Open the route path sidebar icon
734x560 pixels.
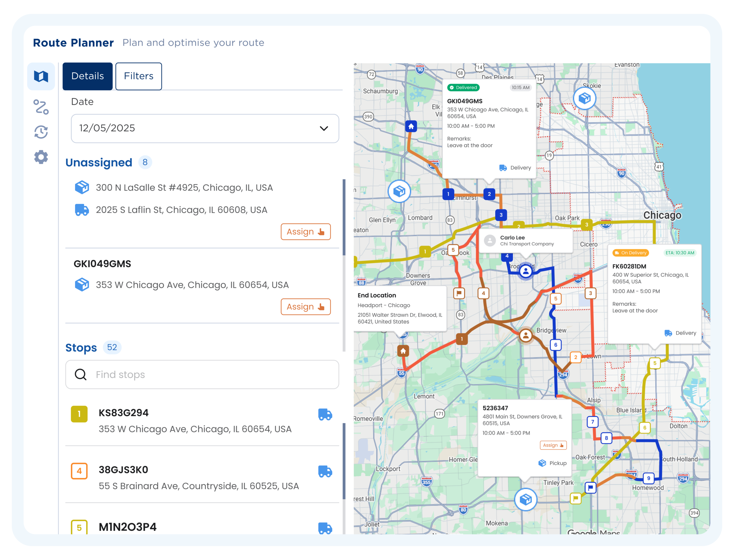click(x=41, y=107)
